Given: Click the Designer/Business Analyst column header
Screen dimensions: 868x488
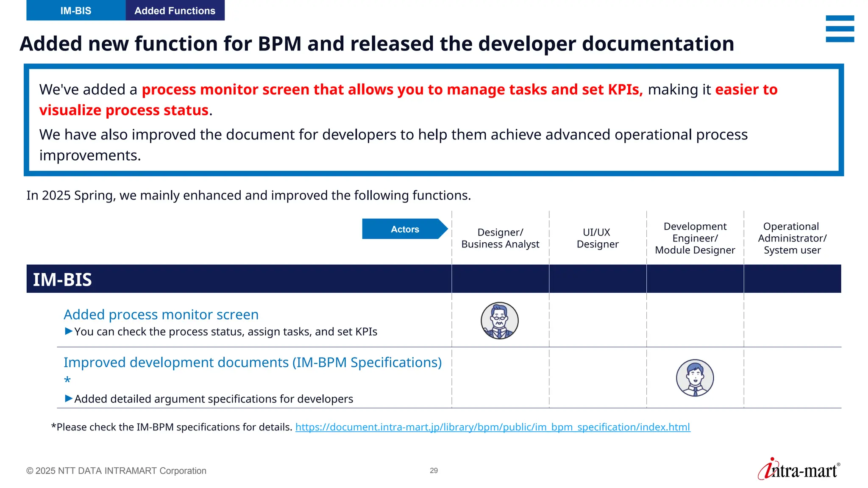Looking at the screenshot, I should click(x=500, y=238).
